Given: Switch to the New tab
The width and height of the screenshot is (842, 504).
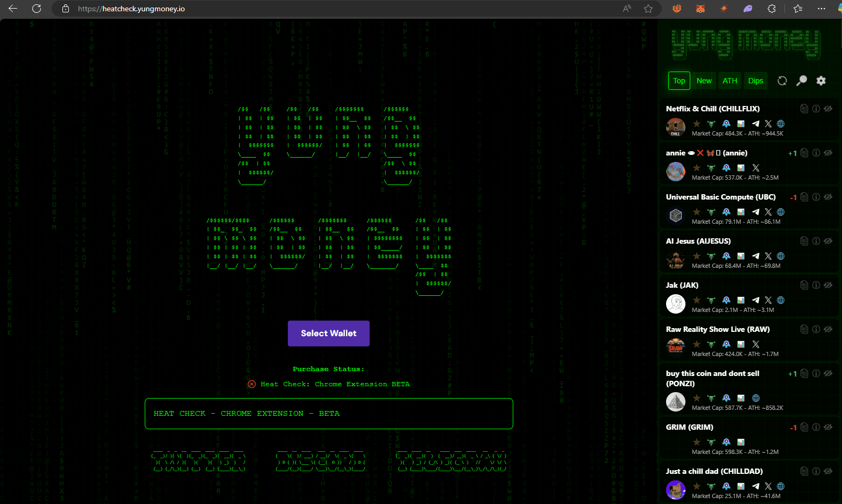Looking at the screenshot, I should click(x=704, y=81).
